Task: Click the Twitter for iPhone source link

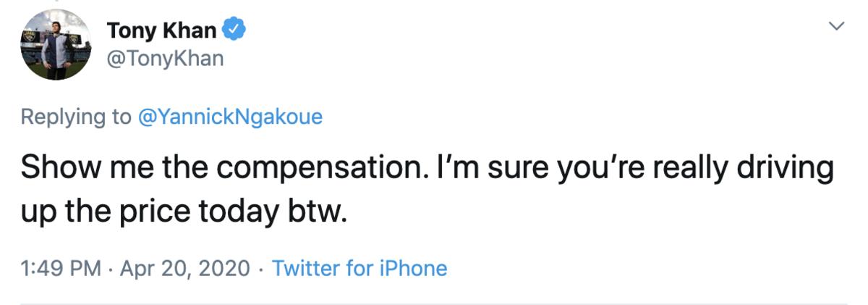Action: [359, 269]
